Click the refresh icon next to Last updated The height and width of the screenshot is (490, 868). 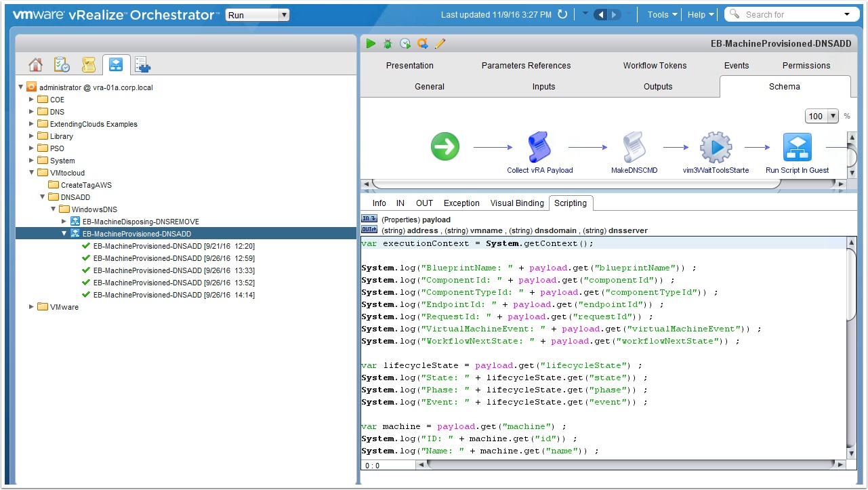562,14
